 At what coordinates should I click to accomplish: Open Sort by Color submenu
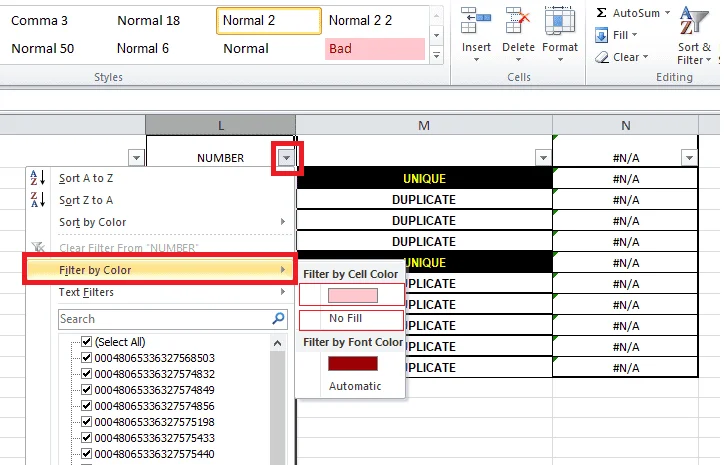click(160, 222)
